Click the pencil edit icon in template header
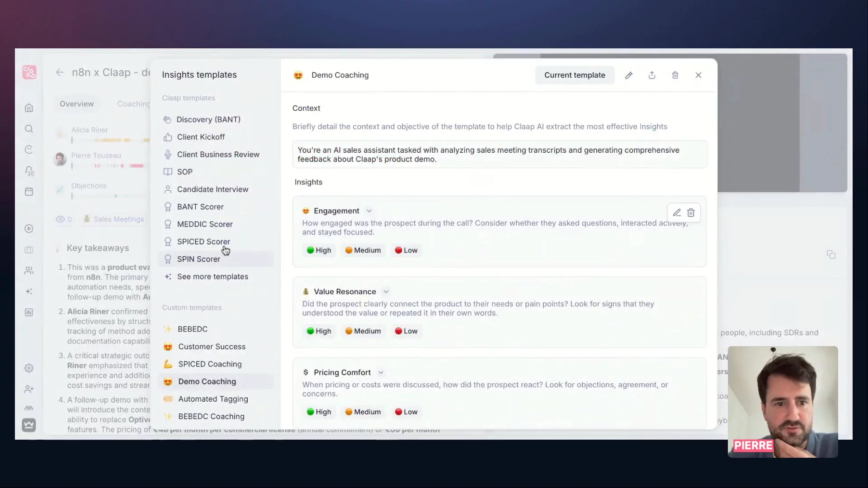The height and width of the screenshot is (488, 868). 628,75
